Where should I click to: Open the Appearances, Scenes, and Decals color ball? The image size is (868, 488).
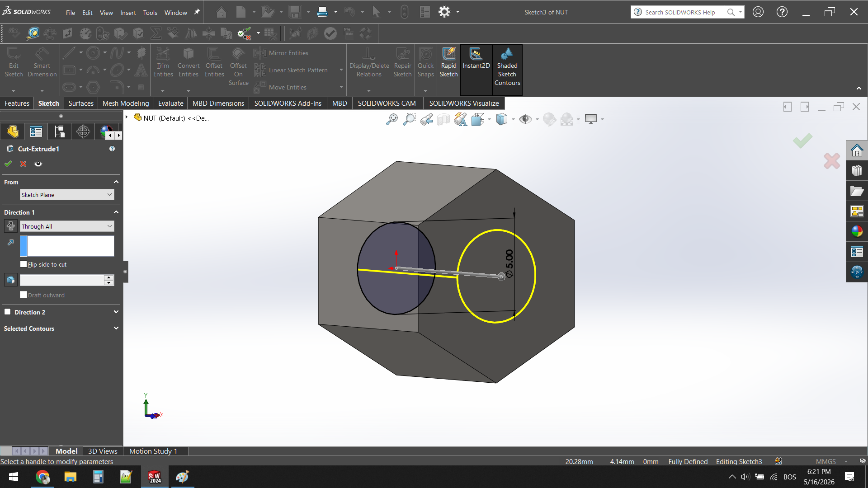click(857, 231)
